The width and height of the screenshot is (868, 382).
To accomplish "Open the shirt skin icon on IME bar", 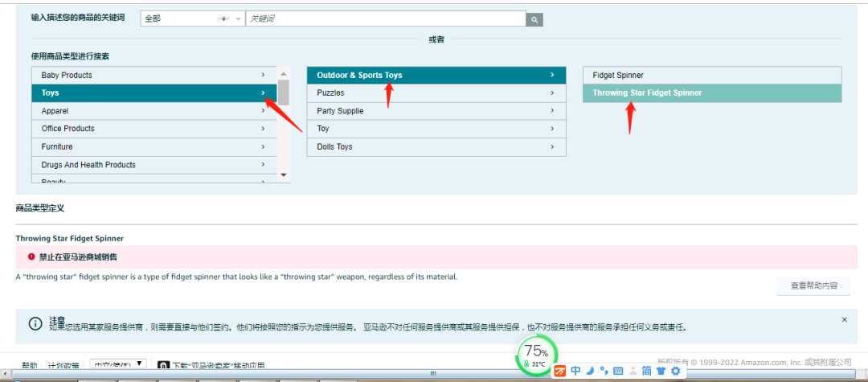I will click(661, 371).
